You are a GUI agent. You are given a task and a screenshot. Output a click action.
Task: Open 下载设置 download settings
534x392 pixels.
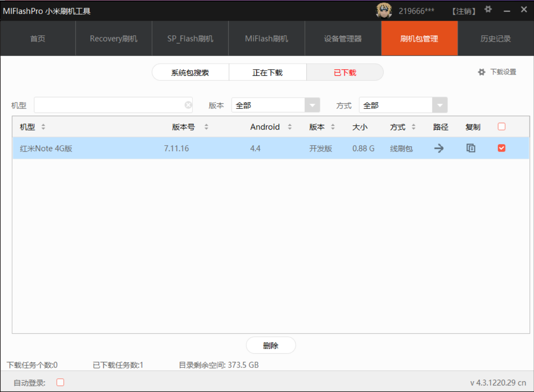[x=503, y=72]
